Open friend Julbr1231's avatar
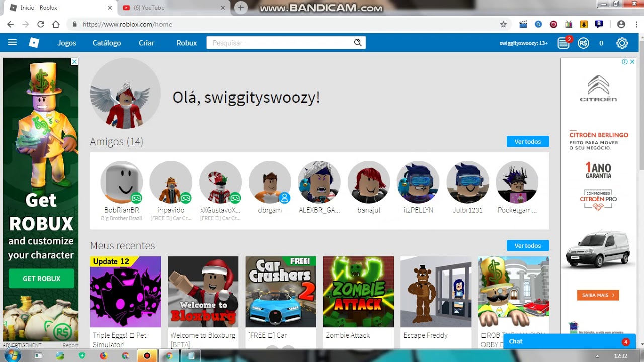The image size is (644, 362). (x=467, y=182)
